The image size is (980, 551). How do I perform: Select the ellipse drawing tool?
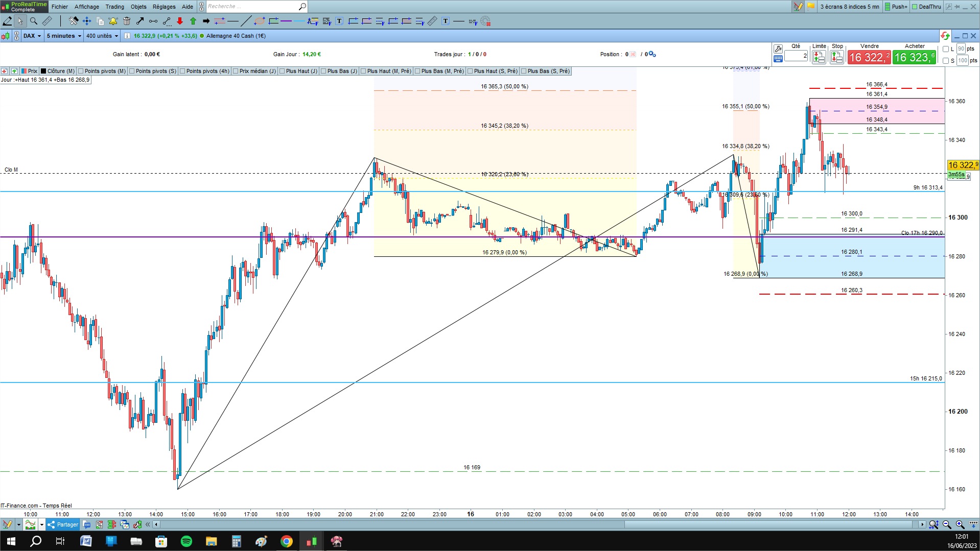[x=260, y=21]
